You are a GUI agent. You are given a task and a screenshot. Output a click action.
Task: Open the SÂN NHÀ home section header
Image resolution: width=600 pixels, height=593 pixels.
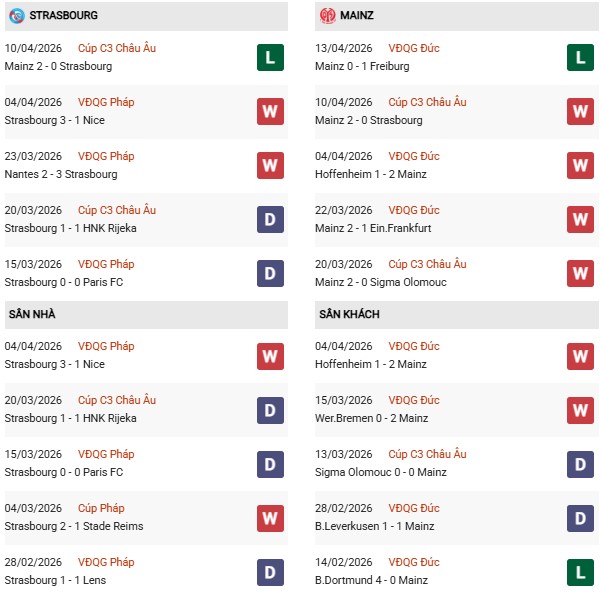coord(31,315)
